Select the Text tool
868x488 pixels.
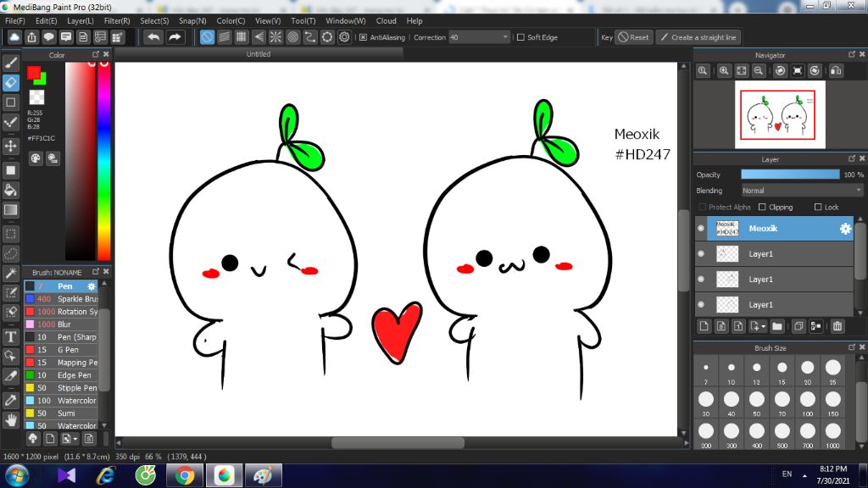point(10,336)
